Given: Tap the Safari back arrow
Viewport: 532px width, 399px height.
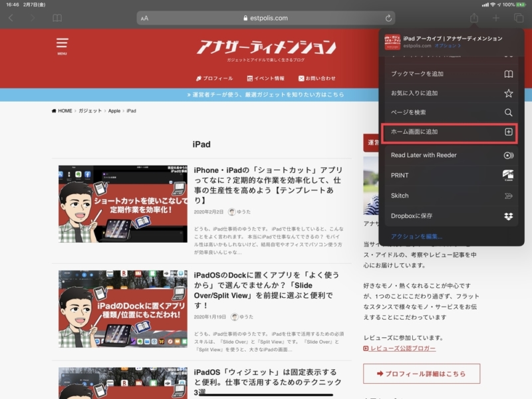Looking at the screenshot, I should tap(11, 18).
